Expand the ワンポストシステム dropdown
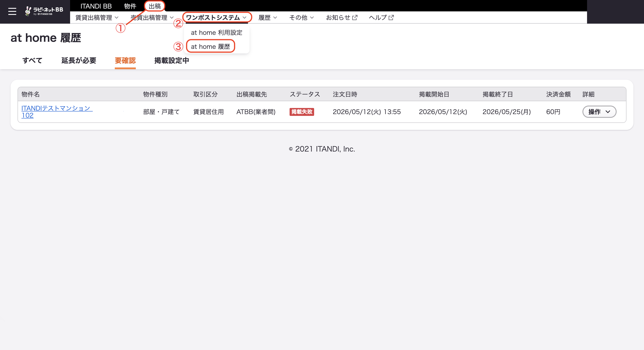Image resolution: width=644 pixels, height=350 pixels. tap(216, 18)
